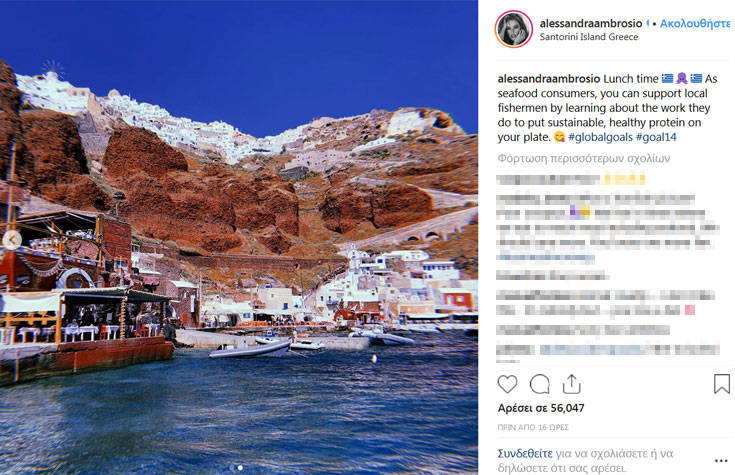The image size is (735, 475).
Task: Follow the account via Ακολουθήστε
Action: (x=696, y=23)
